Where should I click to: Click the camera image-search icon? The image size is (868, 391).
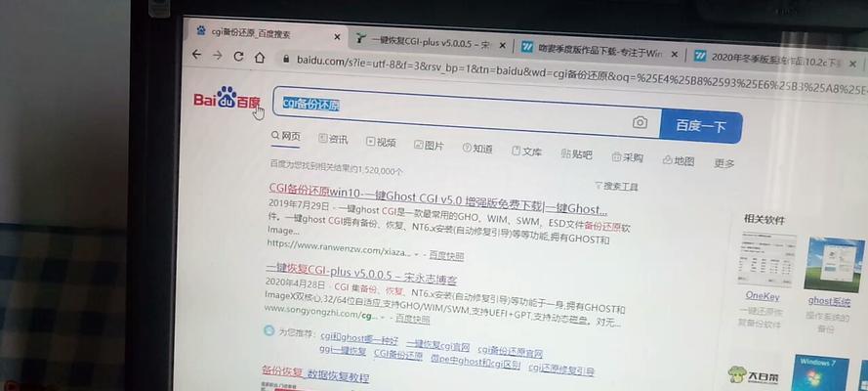pyautogui.click(x=640, y=122)
